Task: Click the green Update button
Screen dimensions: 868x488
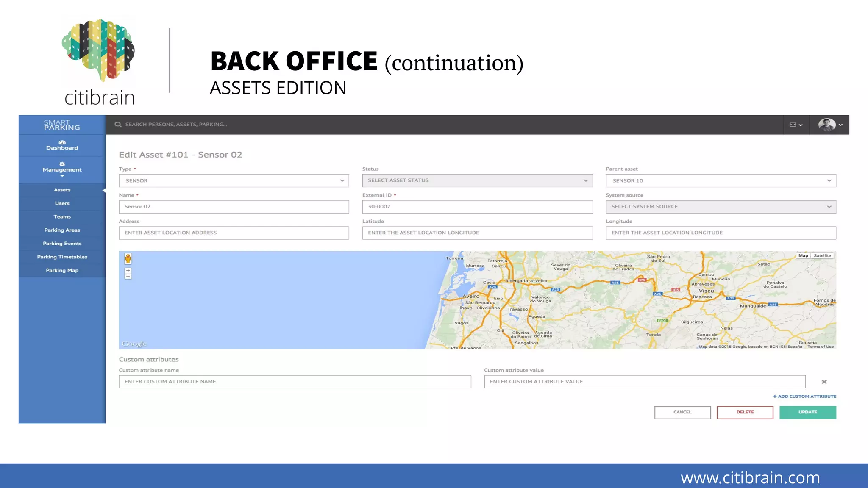Action: (x=808, y=412)
